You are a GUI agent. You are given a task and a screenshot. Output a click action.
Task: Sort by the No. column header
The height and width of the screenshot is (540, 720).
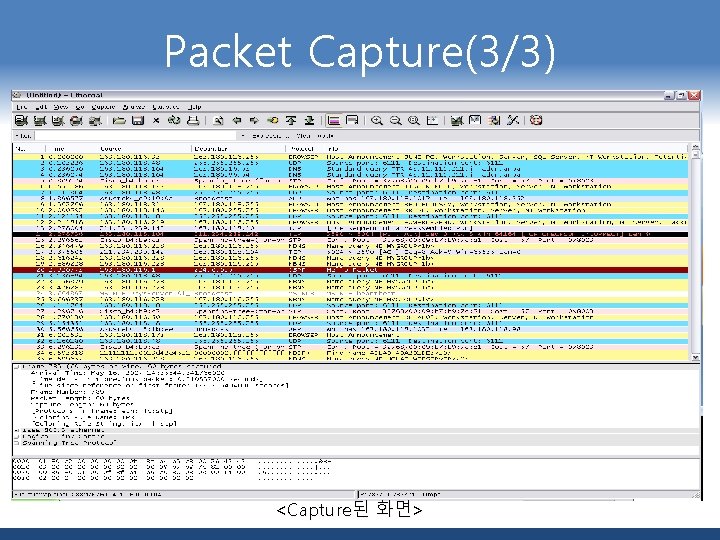click(x=29, y=149)
